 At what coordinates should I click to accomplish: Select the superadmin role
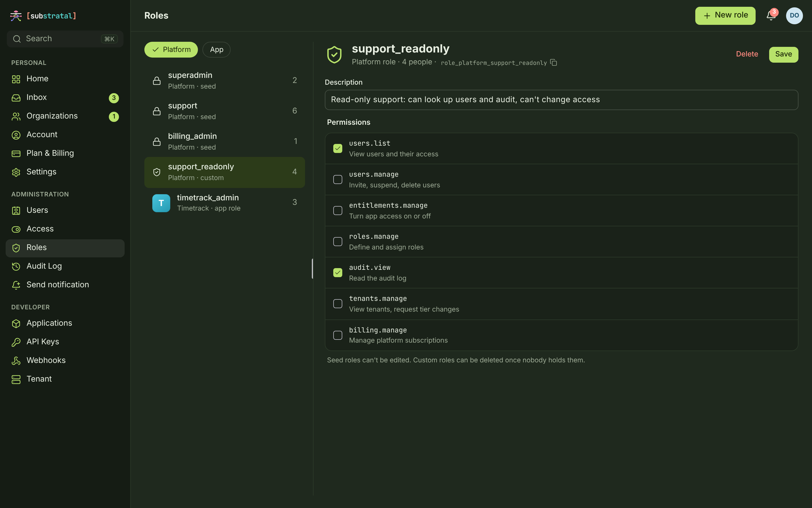[224, 81]
